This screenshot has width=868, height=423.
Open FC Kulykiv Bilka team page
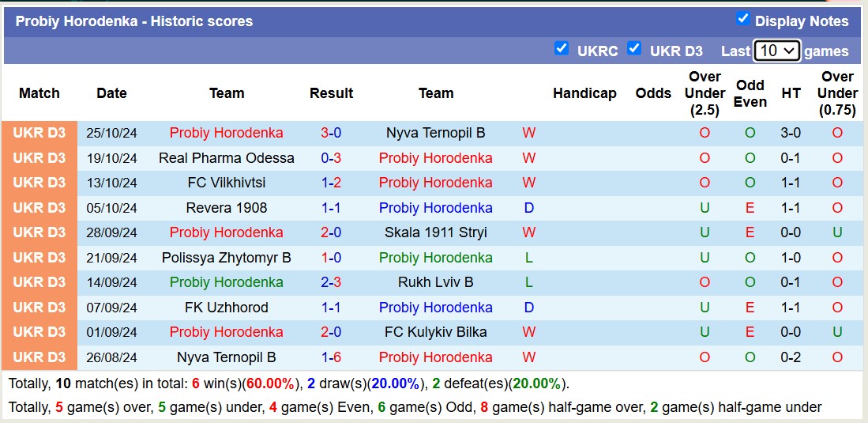point(436,332)
